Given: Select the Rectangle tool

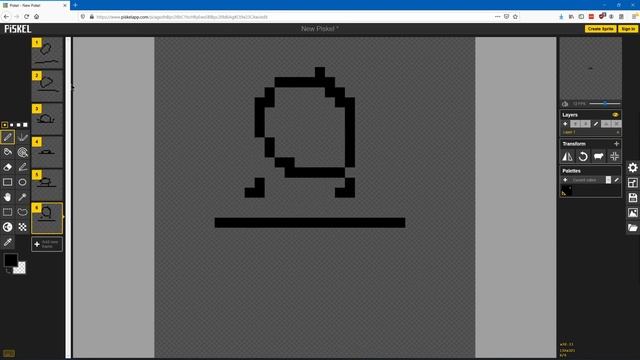Looking at the screenshot, I should [7, 182].
